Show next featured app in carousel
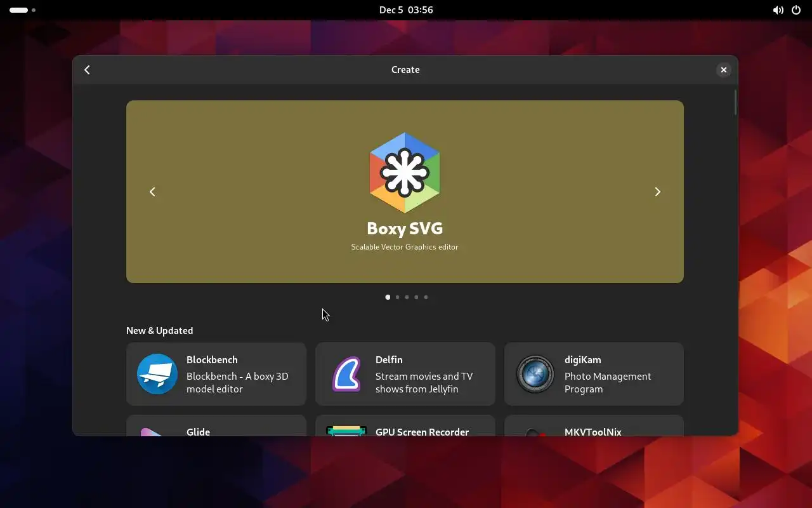812x508 pixels. (x=657, y=192)
